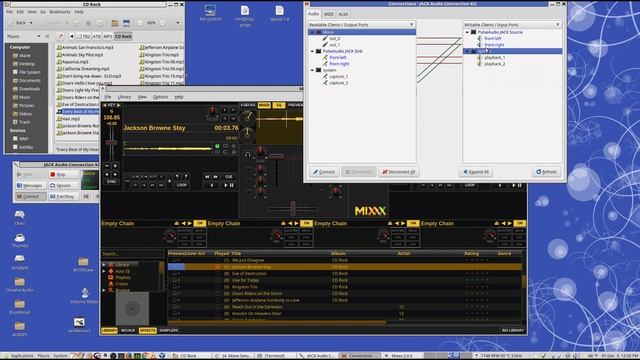Open Trash in file manager sidebar
The image size is (640, 360).
(24, 122)
